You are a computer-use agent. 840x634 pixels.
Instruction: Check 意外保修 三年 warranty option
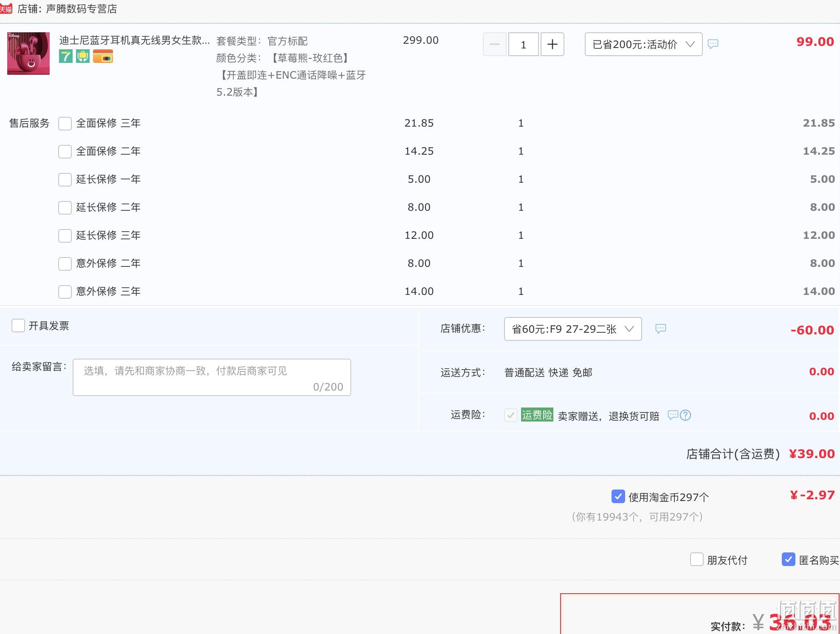65,292
